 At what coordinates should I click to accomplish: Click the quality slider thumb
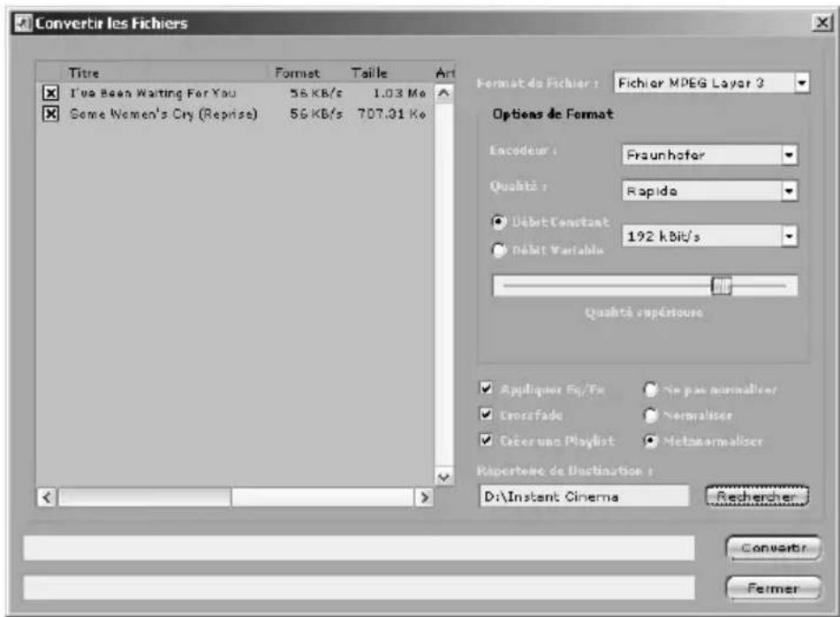tap(721, 286)
